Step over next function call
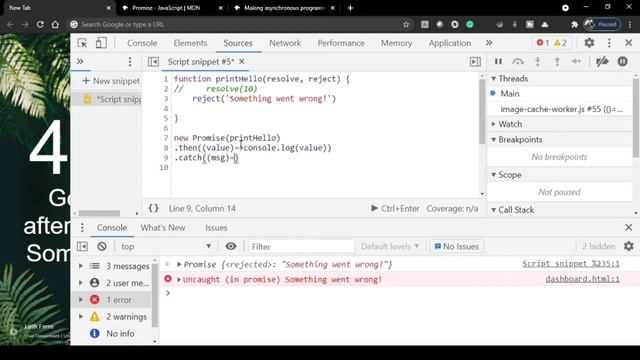 tap(518, 62)
